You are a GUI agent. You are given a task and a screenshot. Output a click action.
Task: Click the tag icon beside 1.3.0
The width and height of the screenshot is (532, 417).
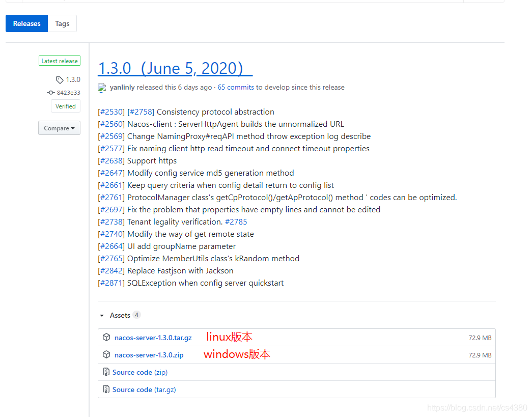(x=60, y=80)
